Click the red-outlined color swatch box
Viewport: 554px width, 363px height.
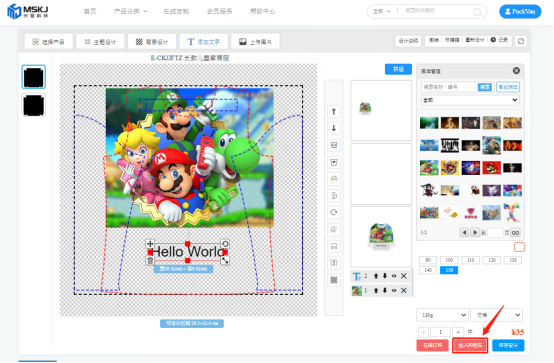[519, 247]
